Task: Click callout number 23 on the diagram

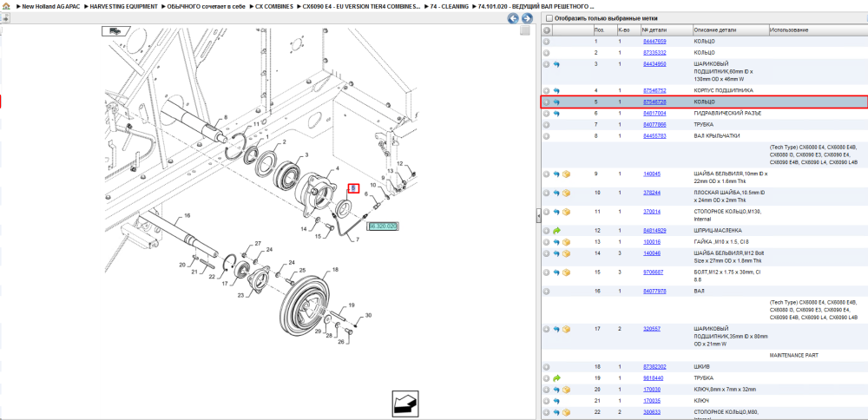Action: coord(240,295)
